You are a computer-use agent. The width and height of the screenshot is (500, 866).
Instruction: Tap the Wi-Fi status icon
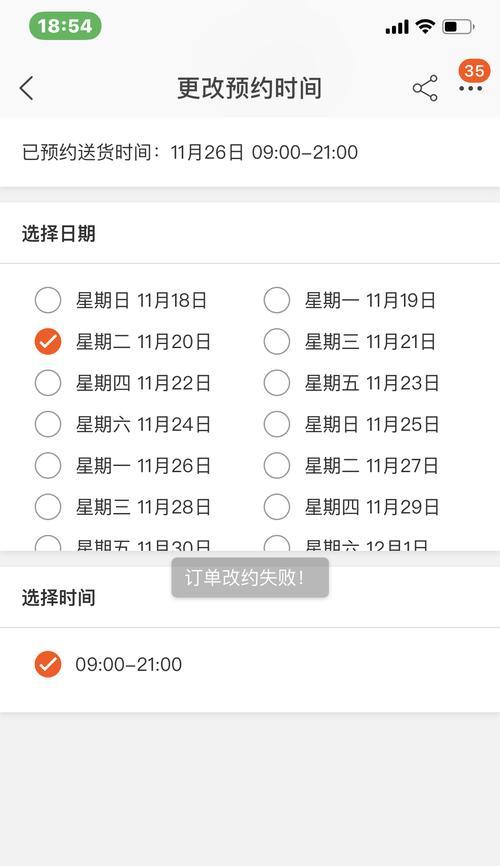pos(425,26)
